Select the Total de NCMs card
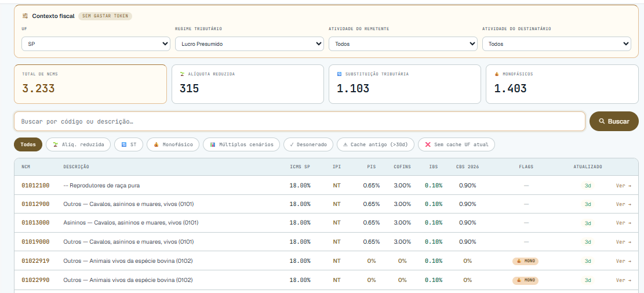The height and width of the screenshot is (293, 644). pos(90,84)
